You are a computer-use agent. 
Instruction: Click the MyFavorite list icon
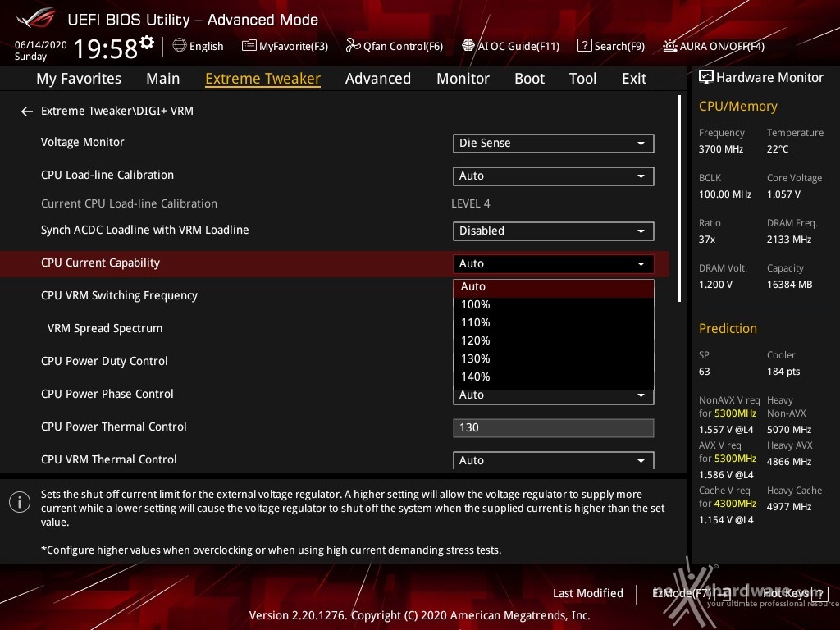[x=249, y=46]
